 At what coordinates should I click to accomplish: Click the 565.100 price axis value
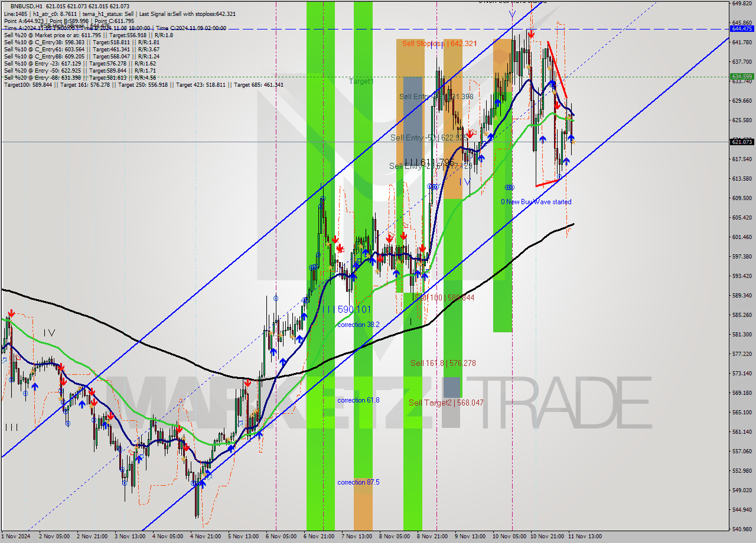point(742,413)
